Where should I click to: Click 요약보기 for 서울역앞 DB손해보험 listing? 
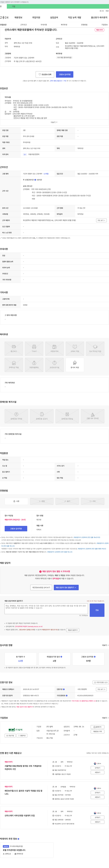[98, 768]
